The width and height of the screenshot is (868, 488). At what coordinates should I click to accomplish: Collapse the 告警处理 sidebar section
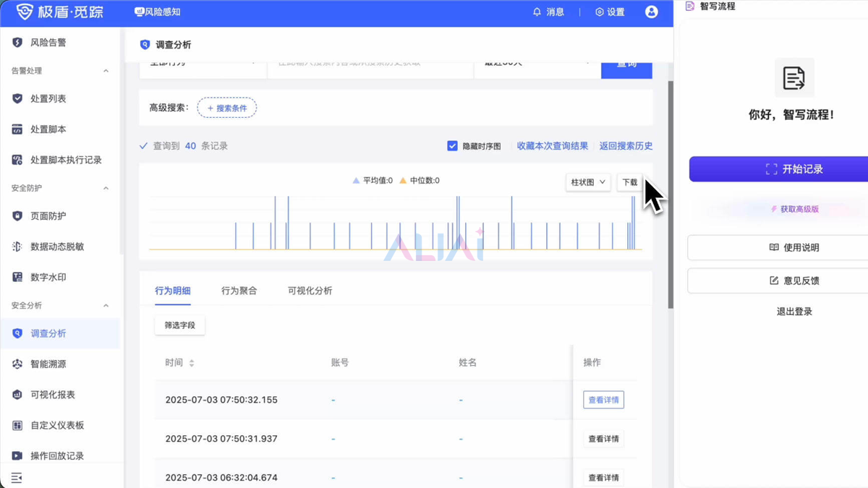[106, 71]
